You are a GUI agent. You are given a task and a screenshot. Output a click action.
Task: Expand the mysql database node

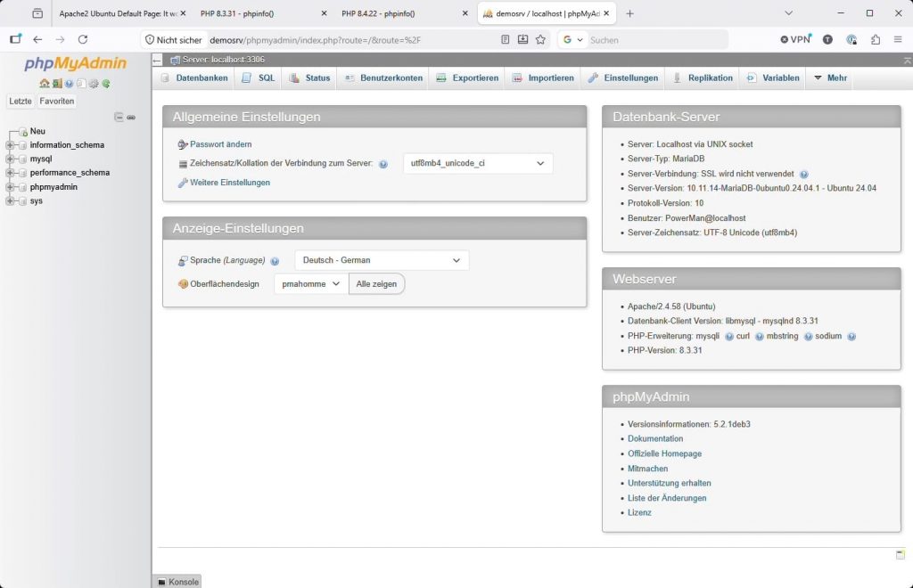(x=9, y=159)
